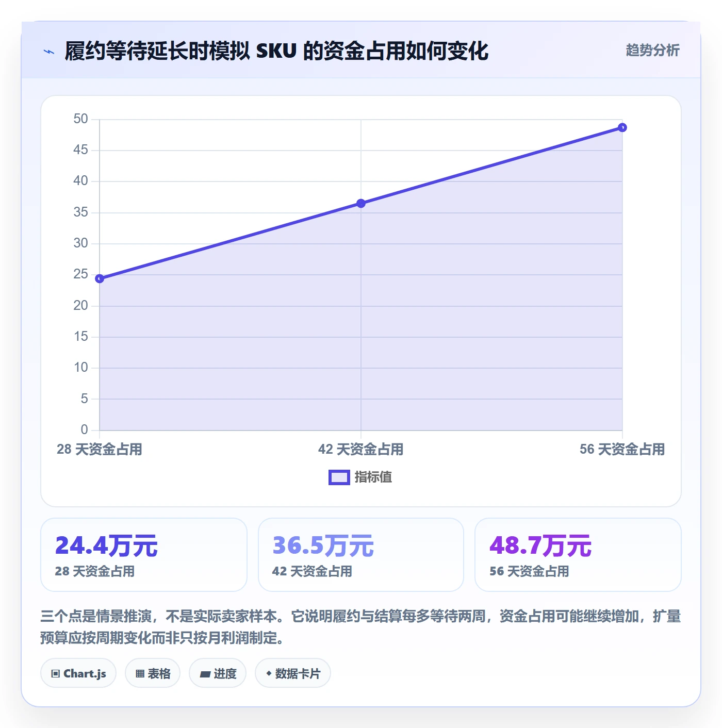Click the 28 天资金占用 caption under 24.4万元
This screenshot has height=728, width=722.
coord(95,571)
